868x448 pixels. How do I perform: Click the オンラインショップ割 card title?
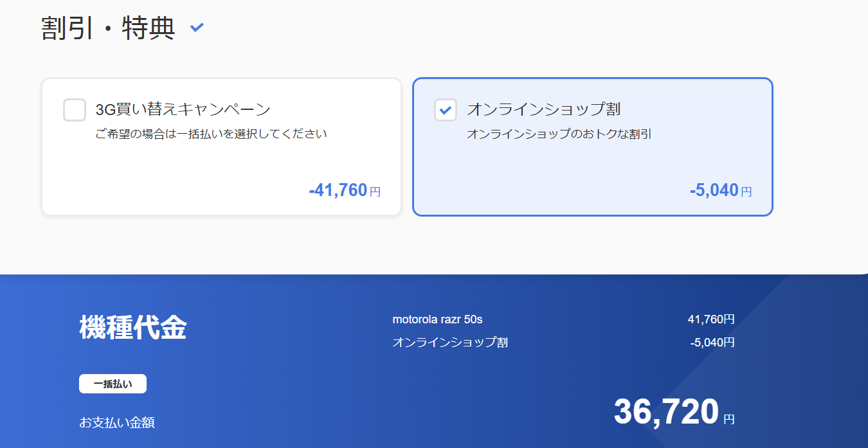(x=543, y=109)
